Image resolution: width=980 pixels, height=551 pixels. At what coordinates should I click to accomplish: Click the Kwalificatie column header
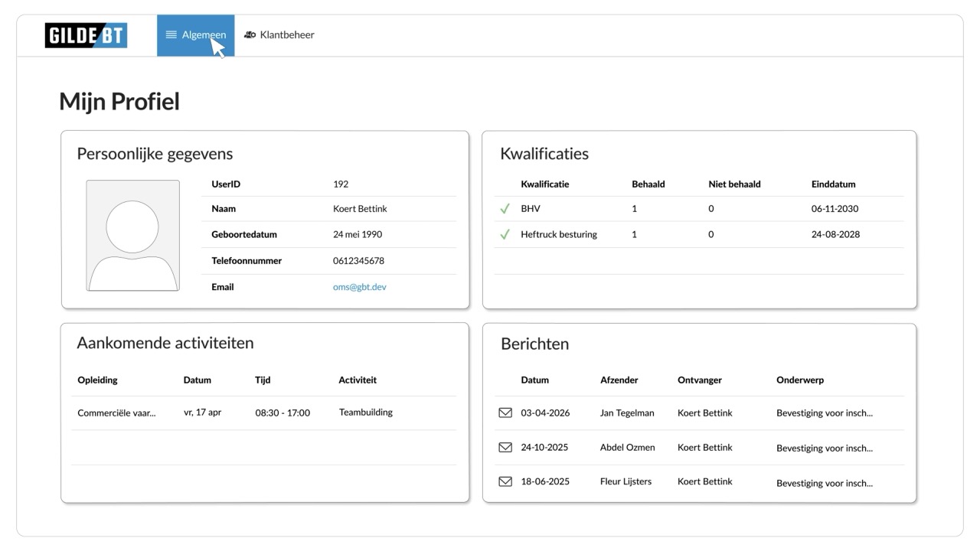(545, 184)
